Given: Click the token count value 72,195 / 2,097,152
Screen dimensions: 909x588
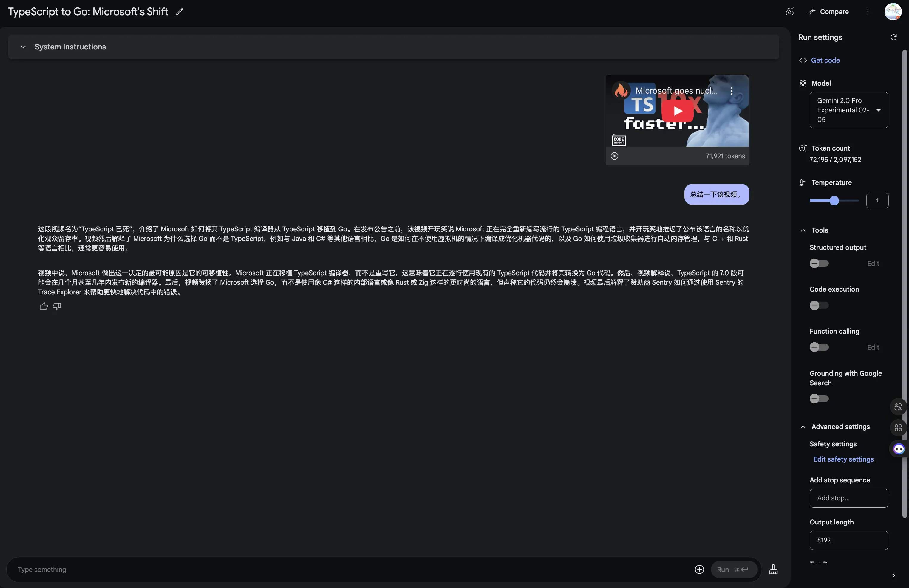Looking at the screenshot, I should pos(835,160).
